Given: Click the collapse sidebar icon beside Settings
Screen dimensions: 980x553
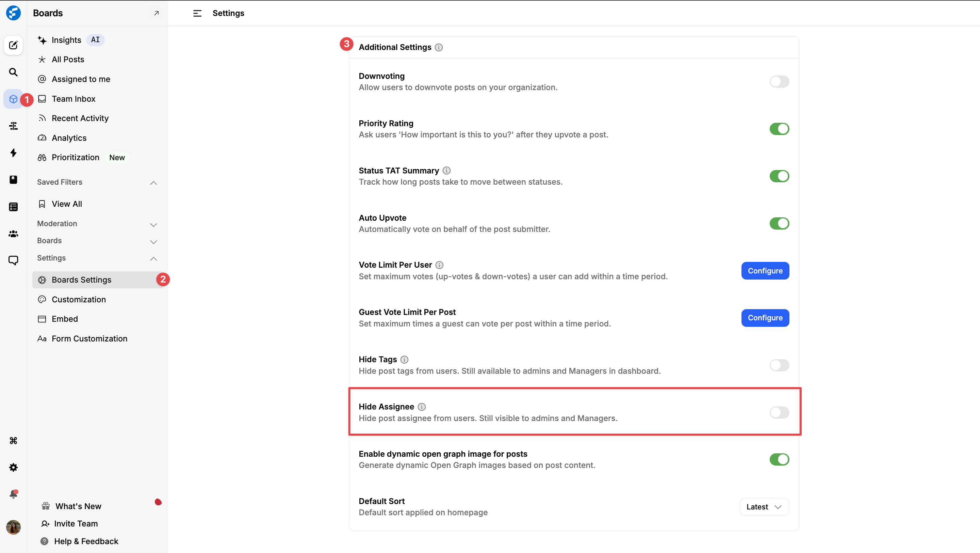Looking at the screenshot, I should [197, 13].
